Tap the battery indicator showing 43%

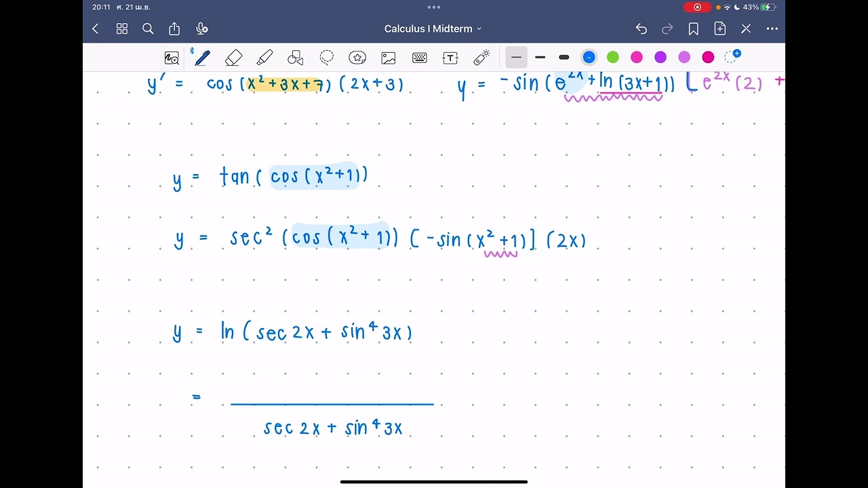(759, 7)
